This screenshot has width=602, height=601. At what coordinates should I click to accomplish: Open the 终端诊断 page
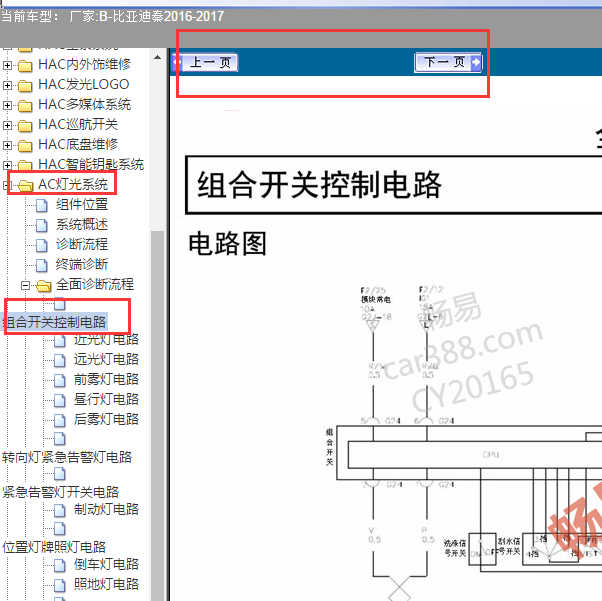(x=82, y=265)
